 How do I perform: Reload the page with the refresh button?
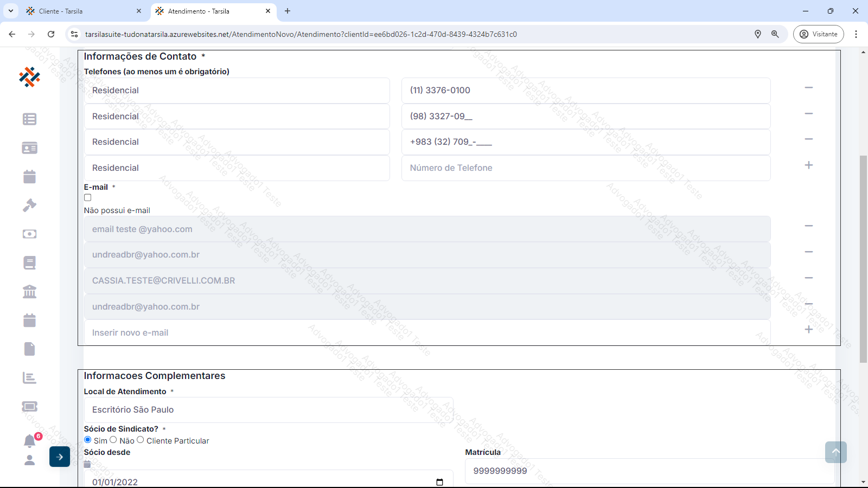pos(51,34)
